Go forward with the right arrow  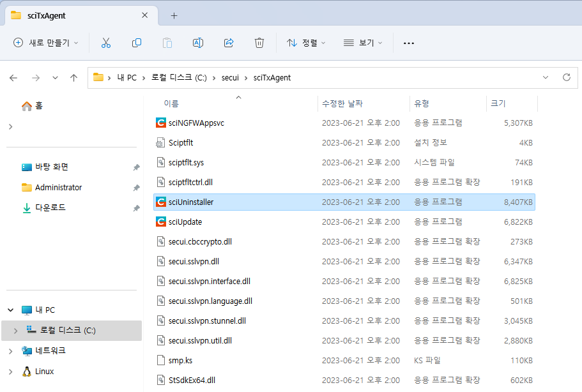36,78
